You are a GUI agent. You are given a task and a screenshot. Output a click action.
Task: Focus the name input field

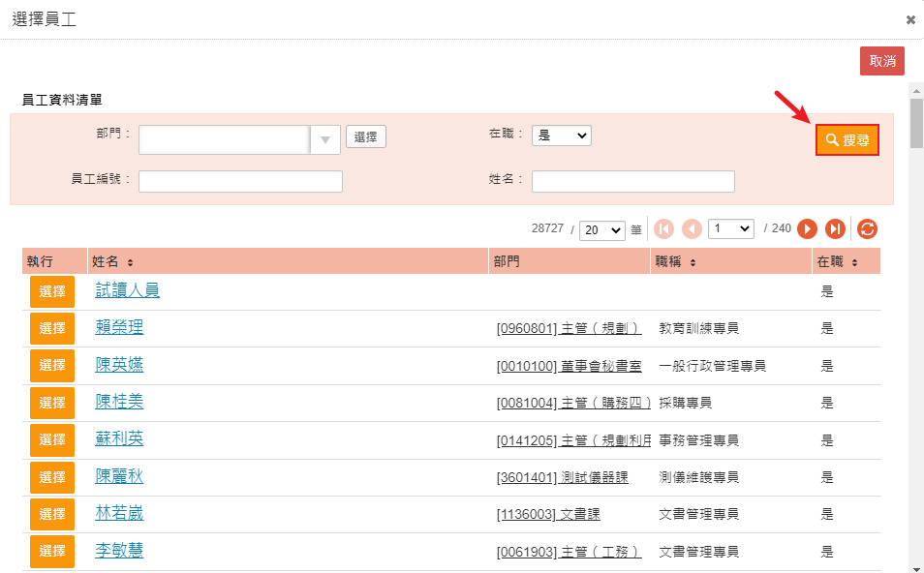click(632, 181)
